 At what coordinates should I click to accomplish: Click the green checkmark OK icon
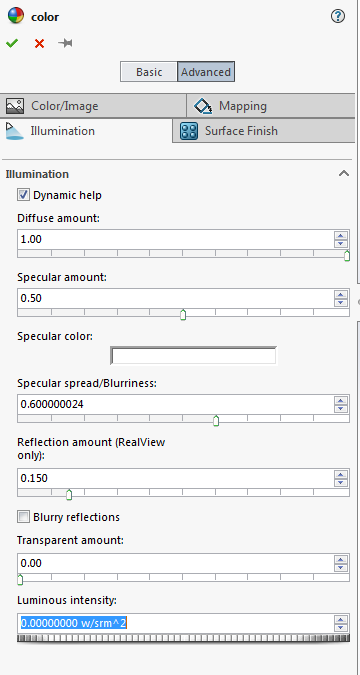tap(12, 43)
